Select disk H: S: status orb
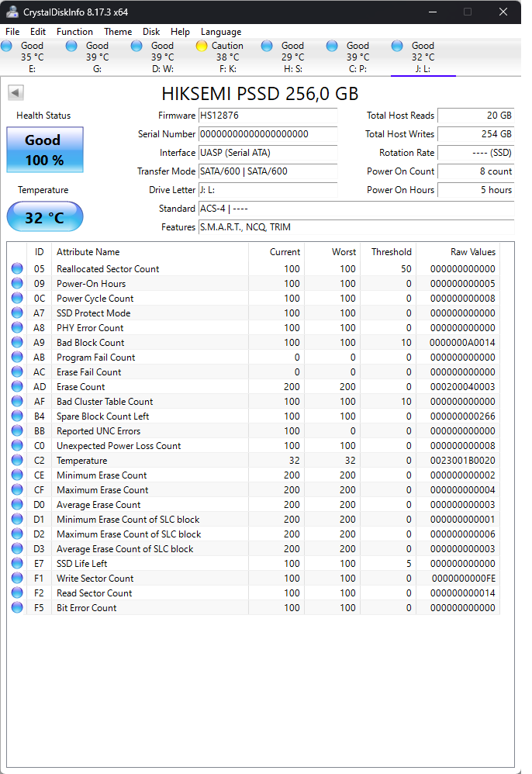Viewport: 532px width, 774px height. pyautogui.click(x=267, y=46)
